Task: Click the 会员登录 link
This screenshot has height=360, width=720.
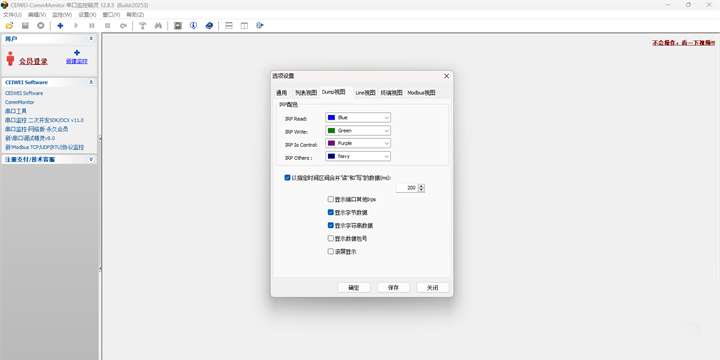Action: (33, 61)
